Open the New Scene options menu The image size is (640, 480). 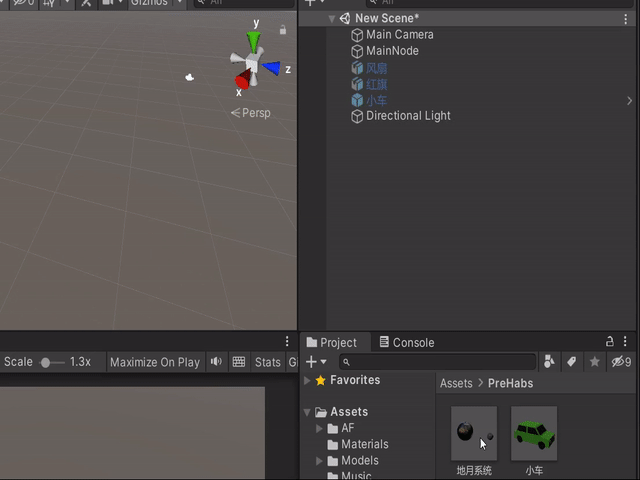click(626, 19)
